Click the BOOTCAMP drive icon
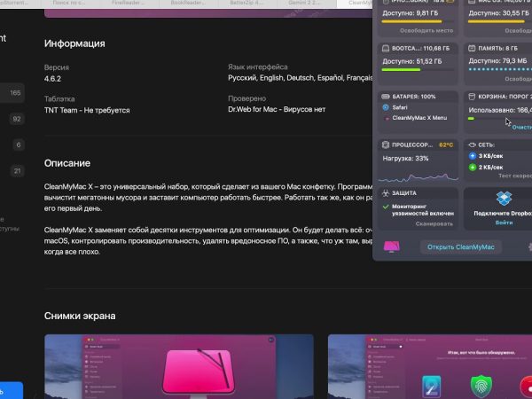Screen dimensions: 532x399 [385, 48]
